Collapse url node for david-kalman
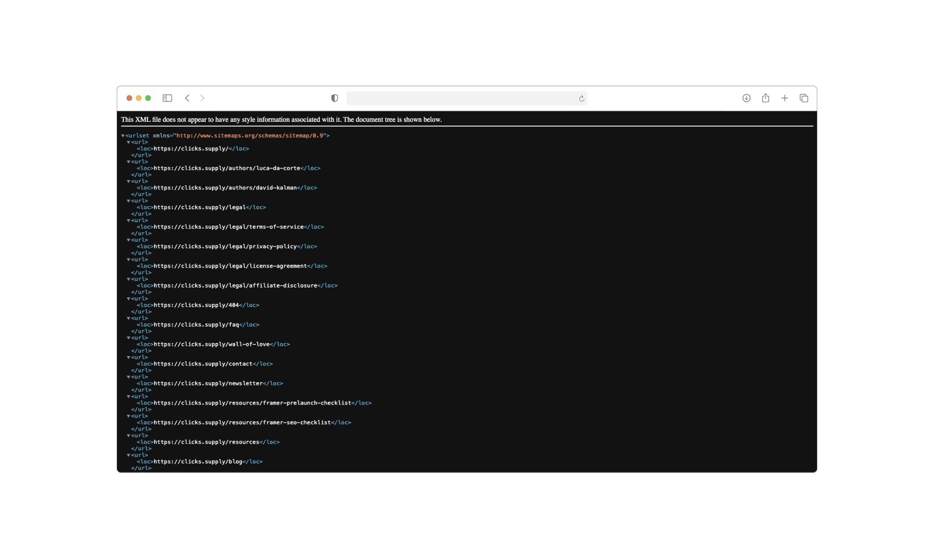This screenshot has height=560, width=934. point(128,182)
